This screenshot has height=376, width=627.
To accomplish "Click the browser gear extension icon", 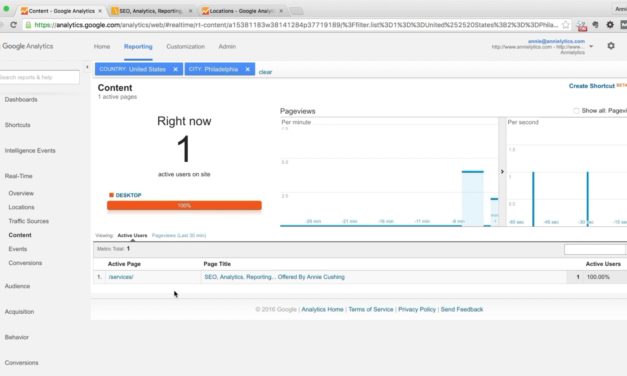I will point(610,25).
